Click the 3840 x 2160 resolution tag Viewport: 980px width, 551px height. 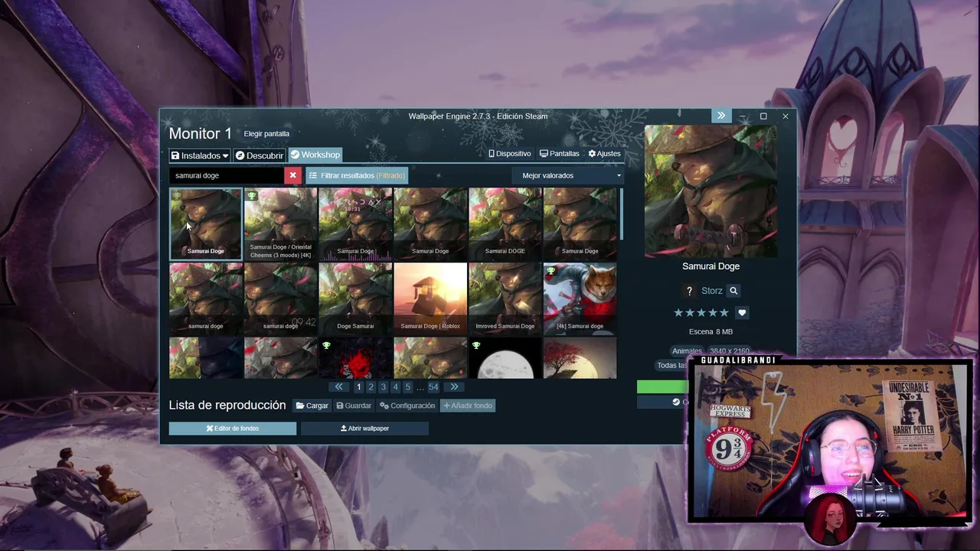coord(729,350)
